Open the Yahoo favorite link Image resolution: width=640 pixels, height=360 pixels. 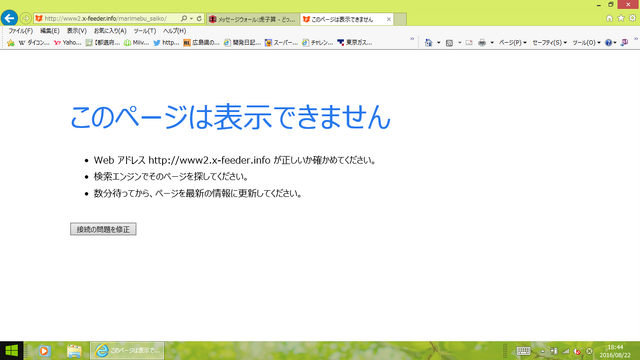click(x=68, y=42)
